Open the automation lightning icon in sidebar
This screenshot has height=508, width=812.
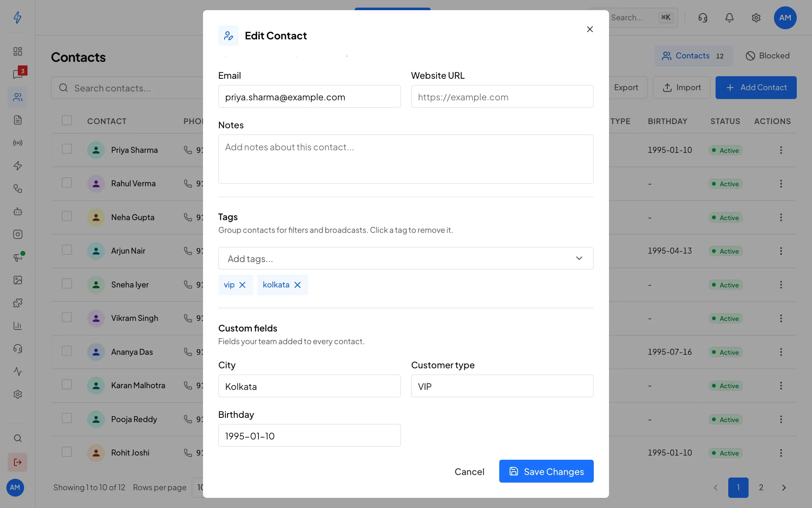(x=17, y=166)
